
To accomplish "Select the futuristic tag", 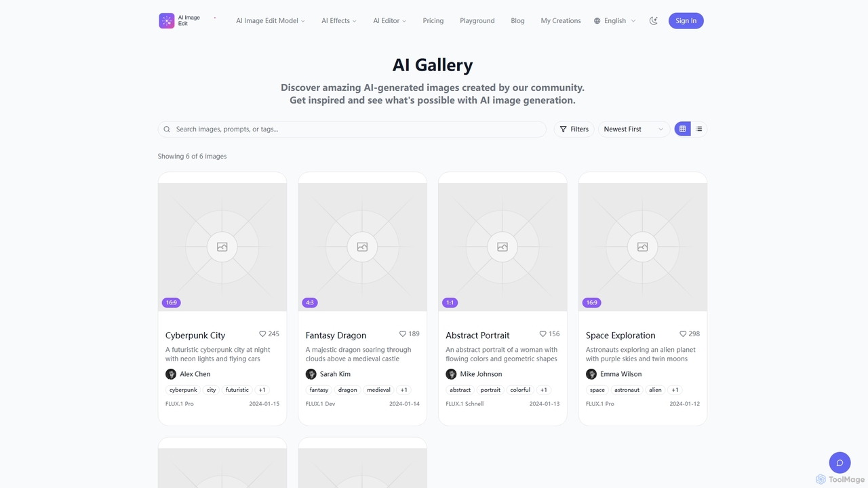I will pyautogui.click(x=237, y=390).
